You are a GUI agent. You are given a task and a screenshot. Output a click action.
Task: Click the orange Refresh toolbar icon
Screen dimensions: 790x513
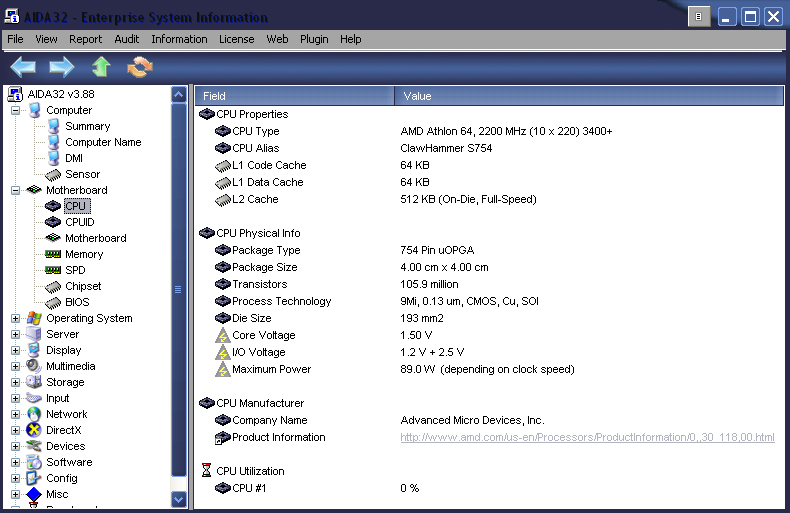pyautogui.click(x=140, y=67)
